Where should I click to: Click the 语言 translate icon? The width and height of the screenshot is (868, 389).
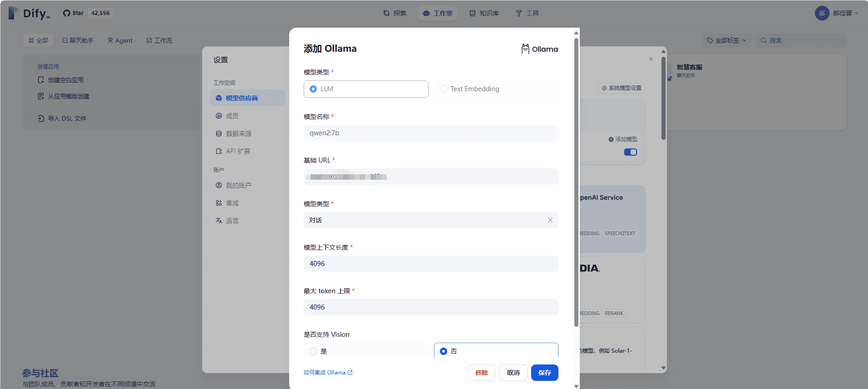(x=219, y=221)
